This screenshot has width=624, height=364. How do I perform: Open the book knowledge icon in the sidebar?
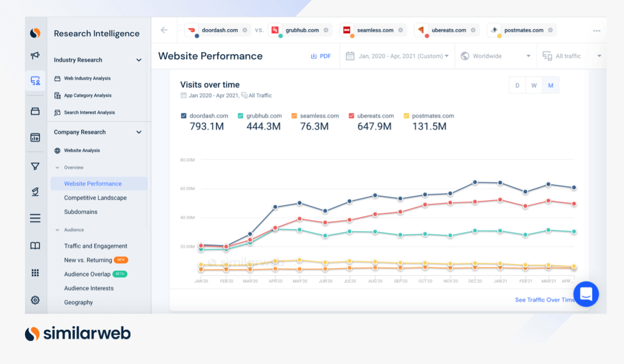tap(35, 246)
